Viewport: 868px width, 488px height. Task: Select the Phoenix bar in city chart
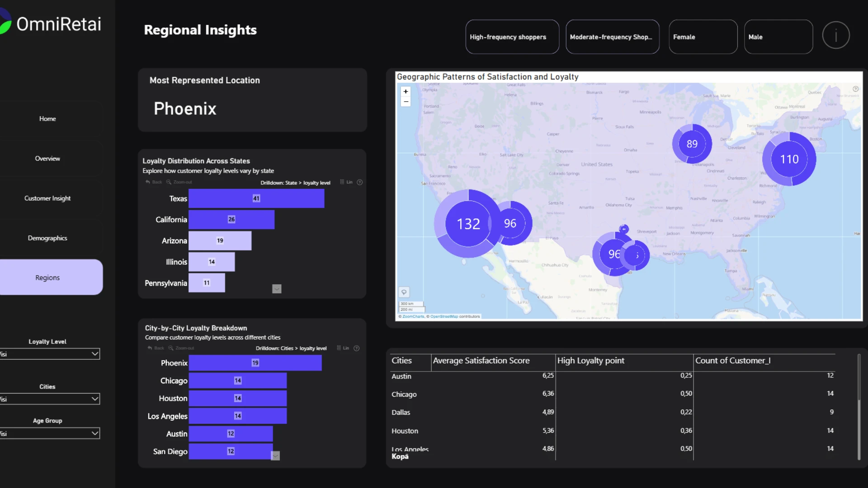pyautogui.click(x=255, y=363)
